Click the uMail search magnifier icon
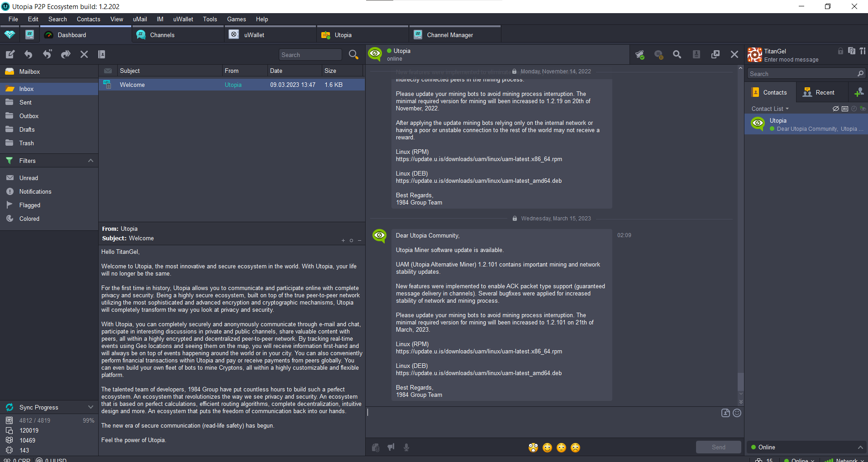 coord(353,54)
